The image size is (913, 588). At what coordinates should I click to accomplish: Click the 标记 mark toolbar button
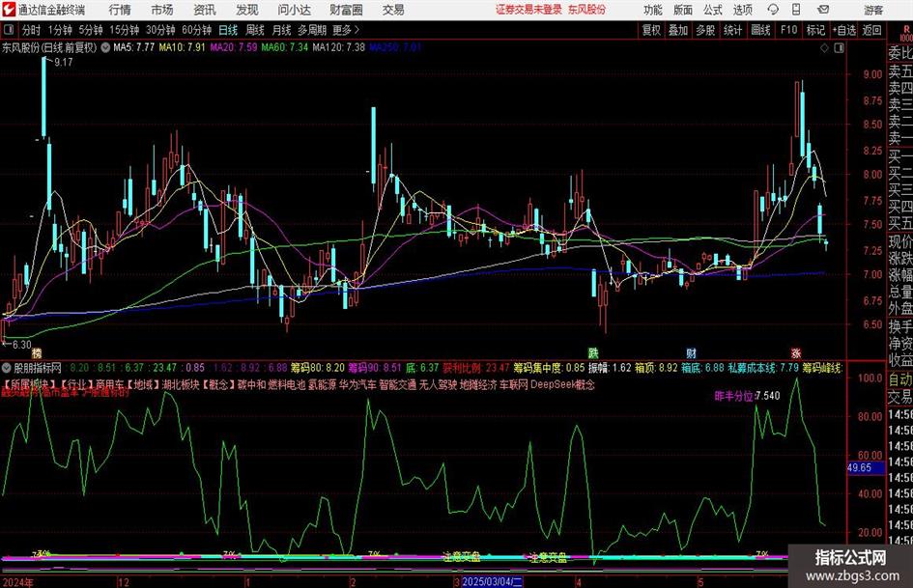tap(815, 30)
